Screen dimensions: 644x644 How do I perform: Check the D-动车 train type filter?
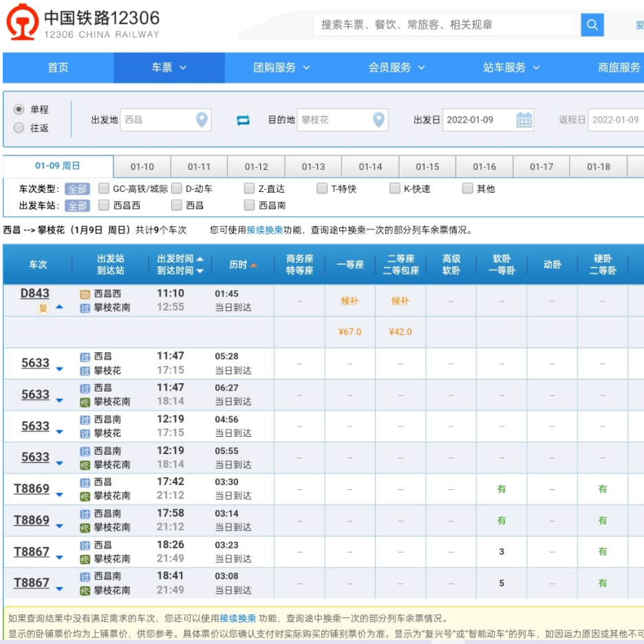click(x=175, y=187)
